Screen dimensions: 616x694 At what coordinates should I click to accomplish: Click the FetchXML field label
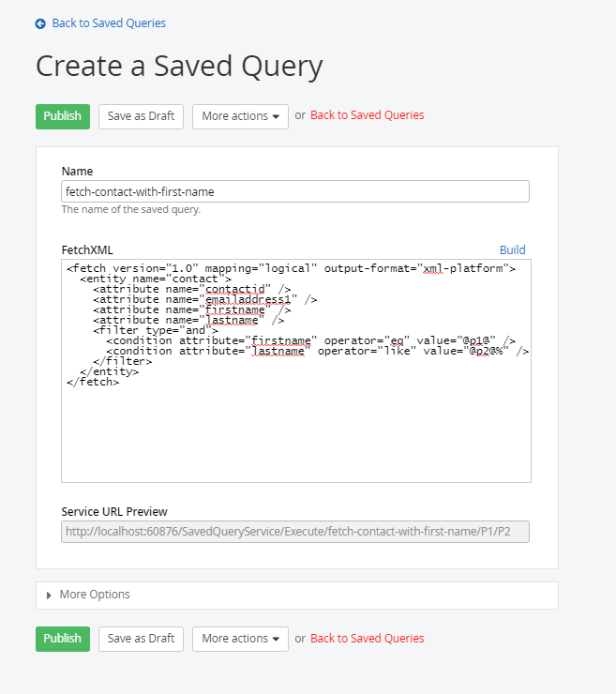[x=87, y=250]
